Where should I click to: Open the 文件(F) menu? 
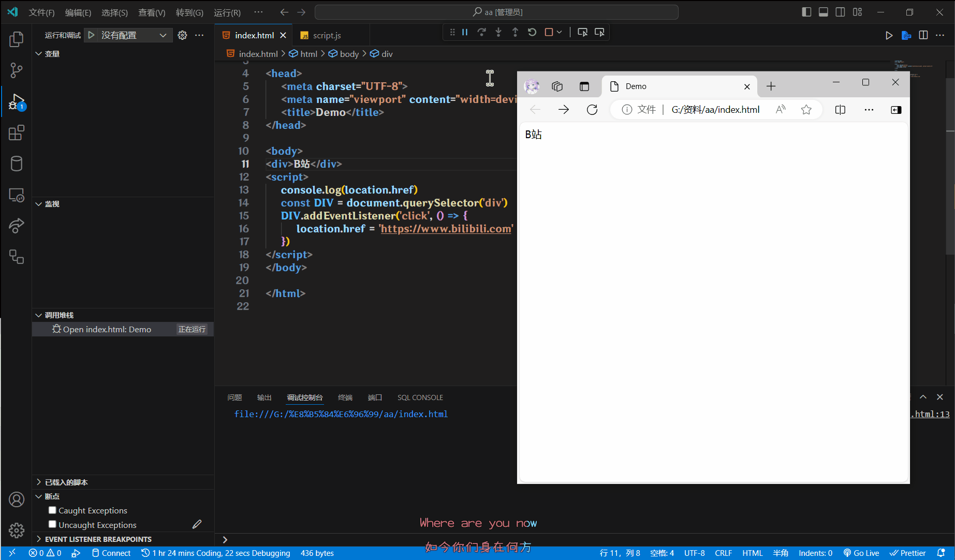(41, 12)
